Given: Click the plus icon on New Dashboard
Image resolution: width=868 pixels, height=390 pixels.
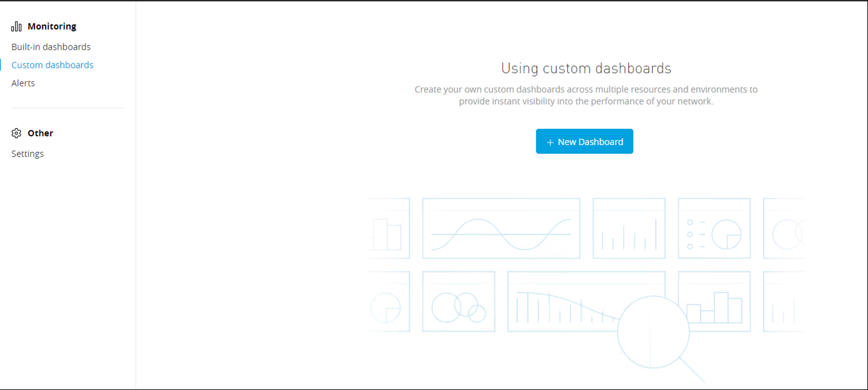Looking at the screenshot, I should 550,142.
